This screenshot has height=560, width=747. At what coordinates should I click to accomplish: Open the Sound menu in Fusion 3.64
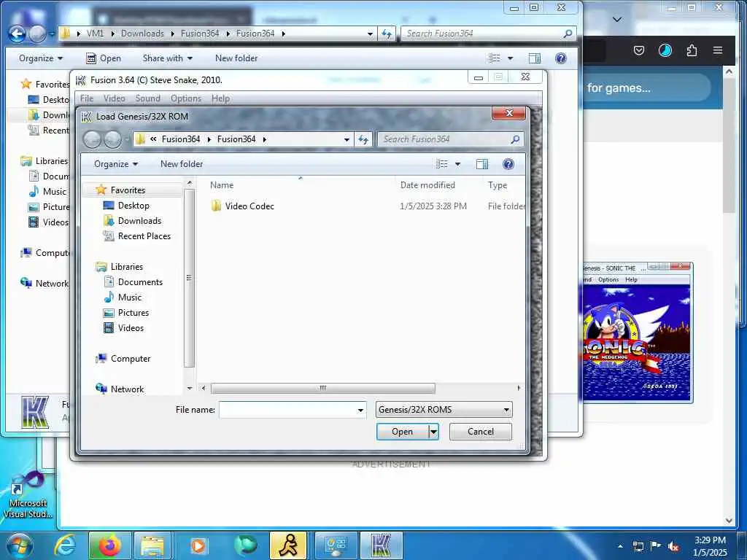147,98
